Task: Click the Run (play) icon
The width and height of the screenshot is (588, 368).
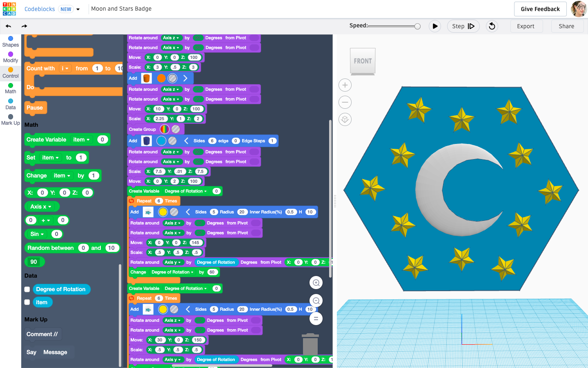Action: (435, 26)
